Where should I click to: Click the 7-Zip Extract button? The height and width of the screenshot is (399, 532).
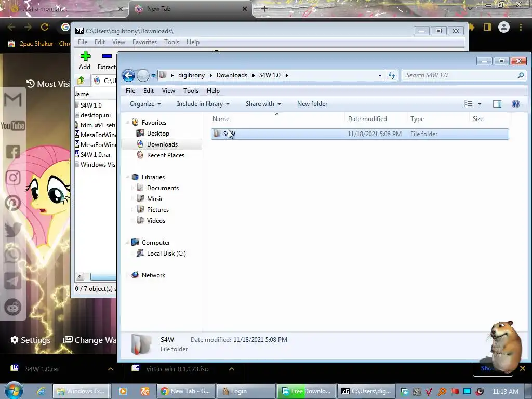pyautogui.click(x=107, y=60)
